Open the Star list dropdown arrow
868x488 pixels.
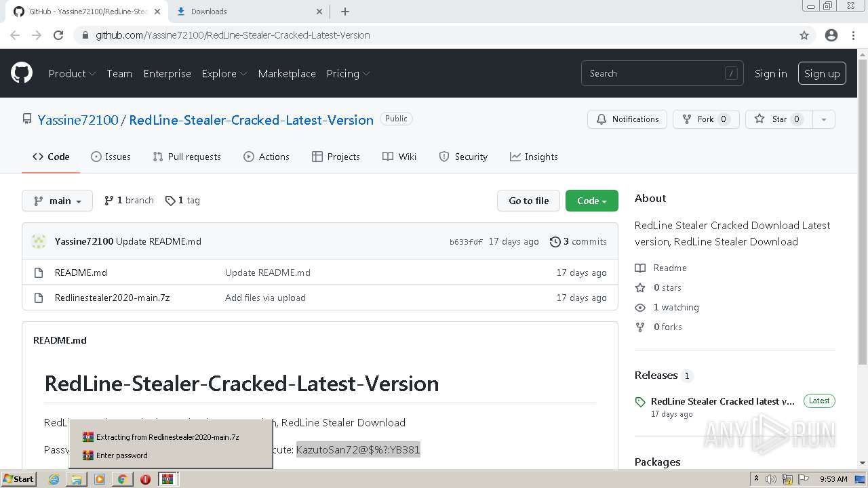point(823,119)
